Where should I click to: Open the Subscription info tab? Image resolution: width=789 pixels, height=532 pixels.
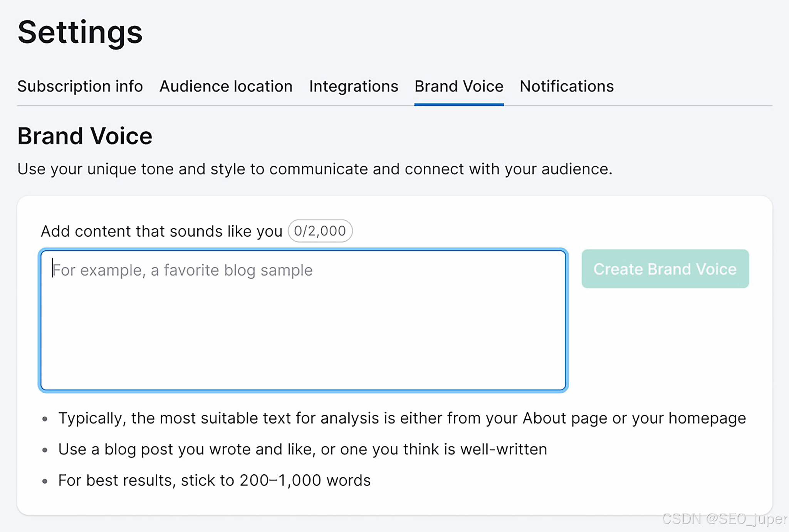point(80,86)
